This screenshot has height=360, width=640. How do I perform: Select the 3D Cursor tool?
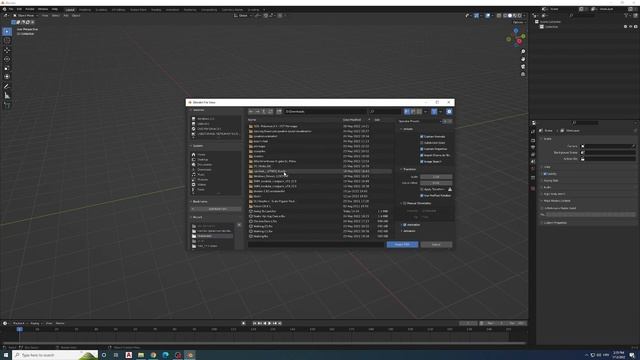click(7, 40)
